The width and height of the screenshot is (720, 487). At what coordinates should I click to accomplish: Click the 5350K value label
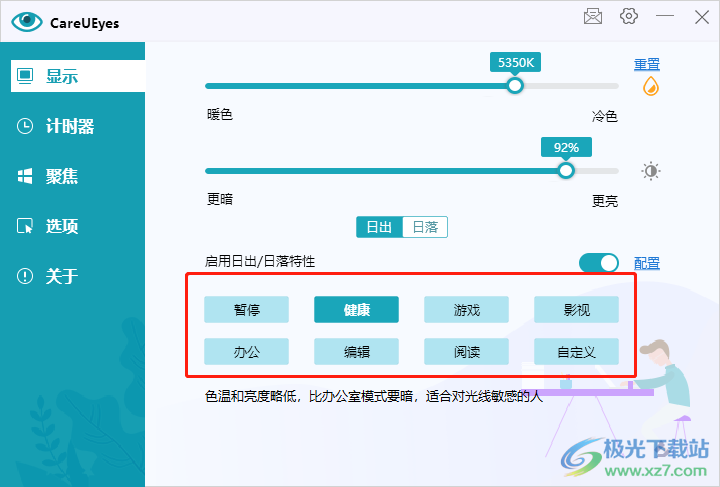(515, 62)
